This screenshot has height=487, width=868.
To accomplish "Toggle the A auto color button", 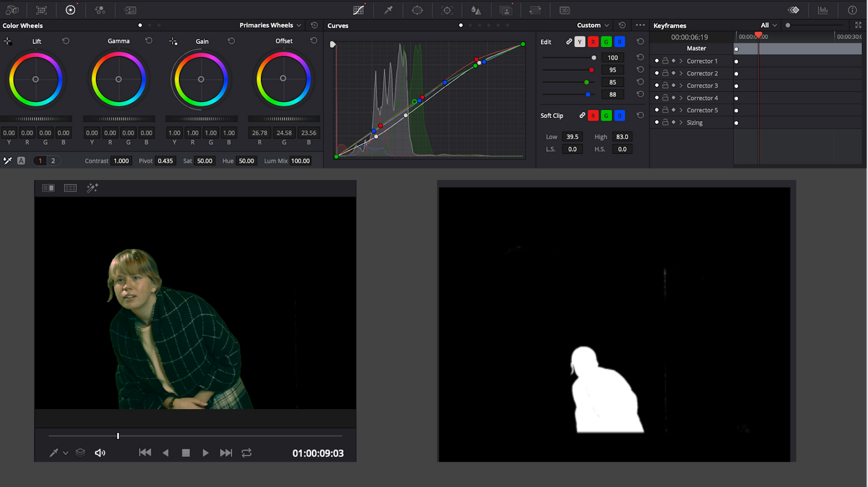I will pyautogui.click(x=21, y=161).
